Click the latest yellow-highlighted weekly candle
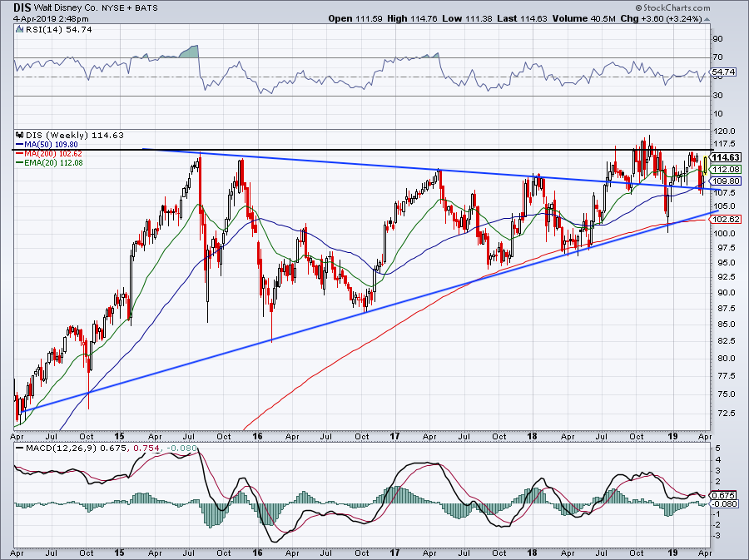Image resolution: width=749 pixels, height=560 pixels. click(x=705, y=166)
